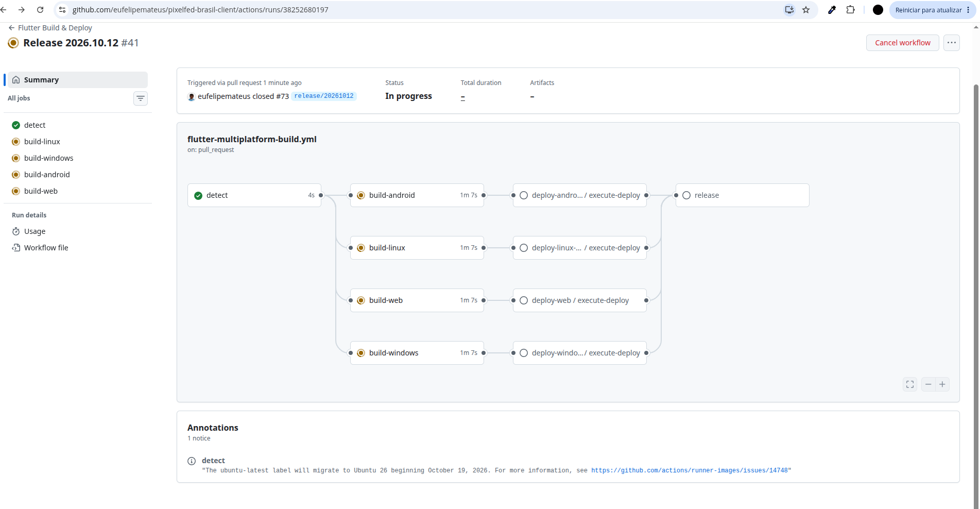Screen dimensions: 980x509
Task: Bookmark this page with the star
Action: pos(806,10)
